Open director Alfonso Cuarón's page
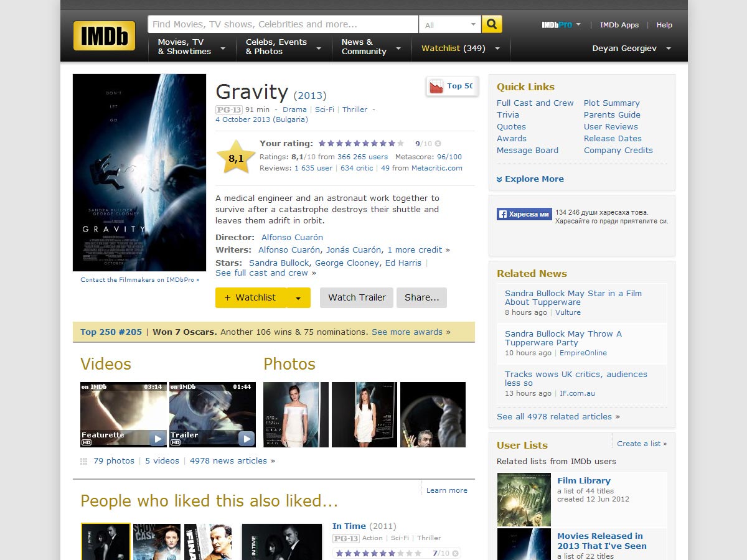 [x=292, y=238]
